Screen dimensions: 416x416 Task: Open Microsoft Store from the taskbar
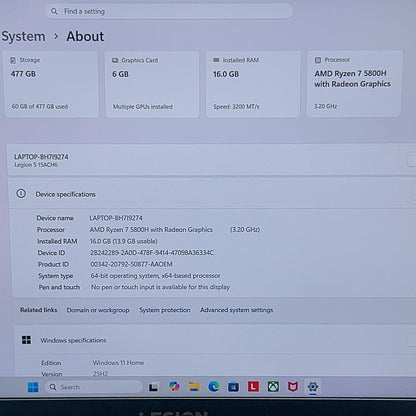(233, 387)
